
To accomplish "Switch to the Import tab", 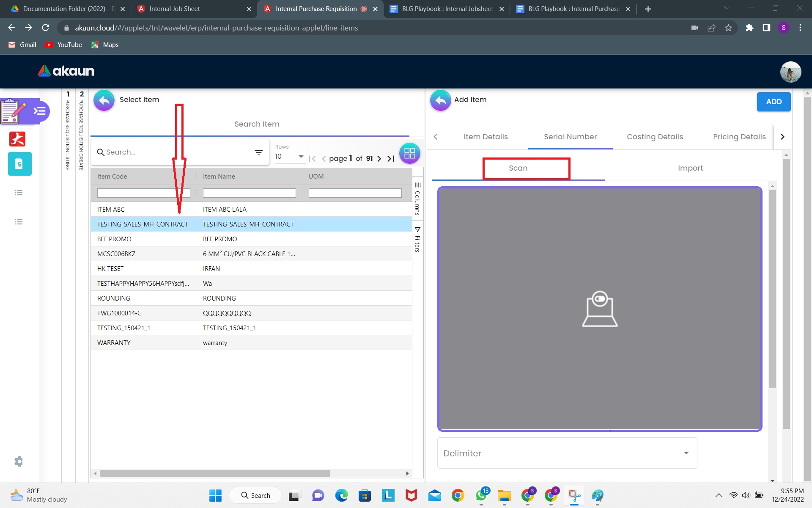I will coord(690,168).
